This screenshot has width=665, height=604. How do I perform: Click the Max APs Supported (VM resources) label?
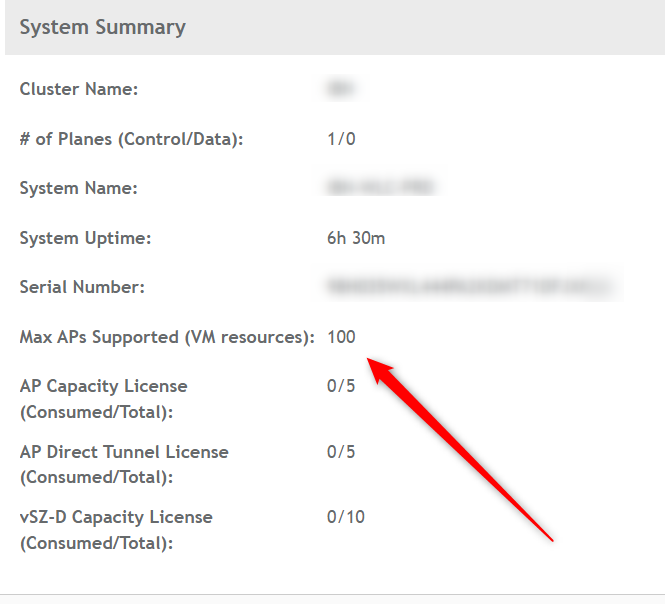(167, 337)
